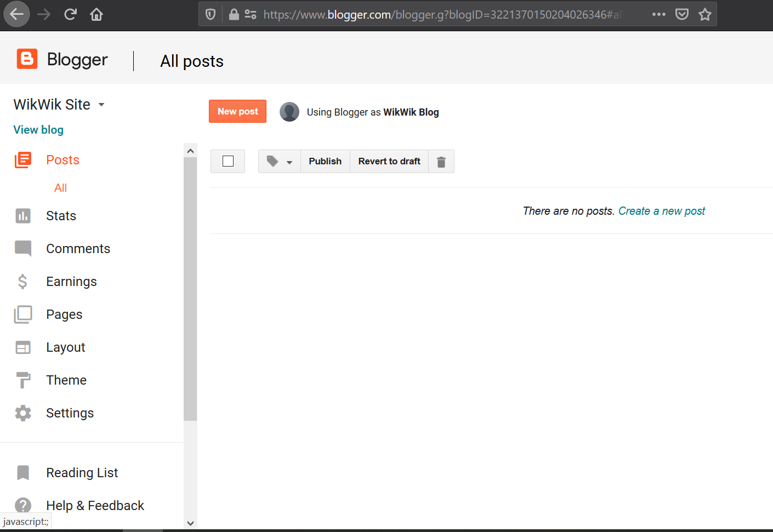Open Layout in the sidebar
The image size is (773, 532).
(65, 347)
